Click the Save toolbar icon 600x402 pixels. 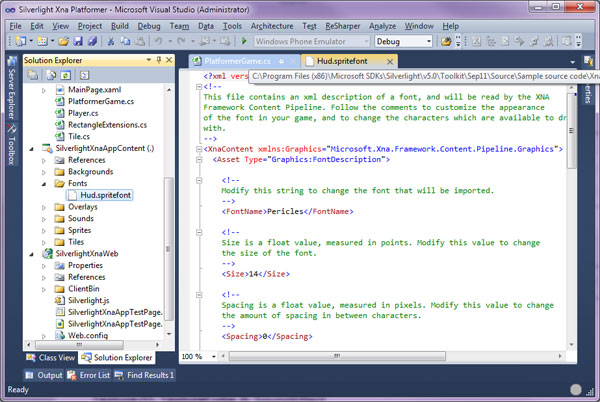coord(78,42)
